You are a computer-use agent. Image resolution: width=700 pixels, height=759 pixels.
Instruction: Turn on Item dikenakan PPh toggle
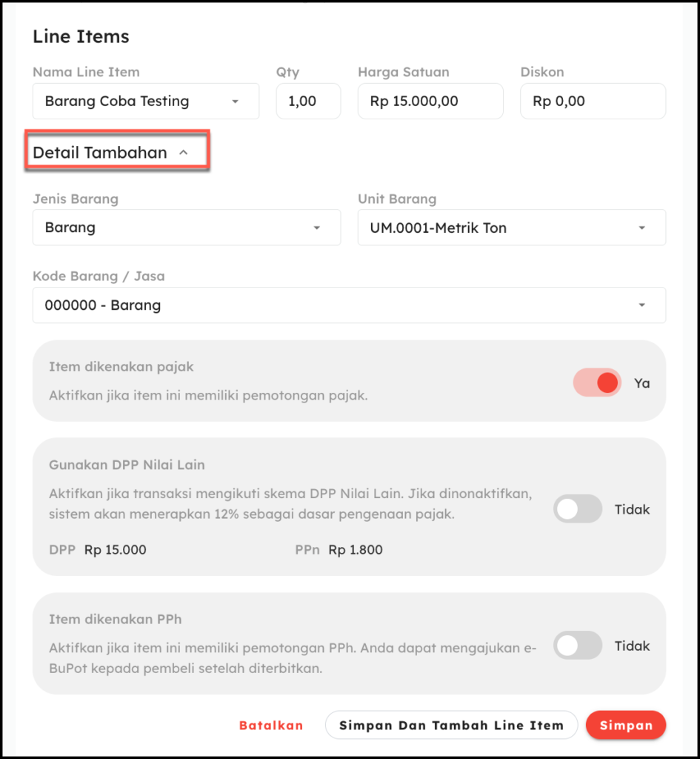578,646
